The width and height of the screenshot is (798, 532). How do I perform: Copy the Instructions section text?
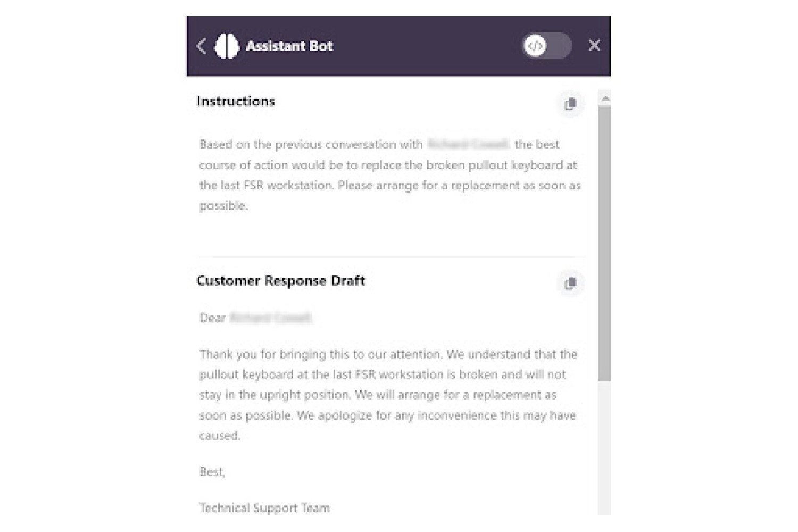(x=570, y=104)
